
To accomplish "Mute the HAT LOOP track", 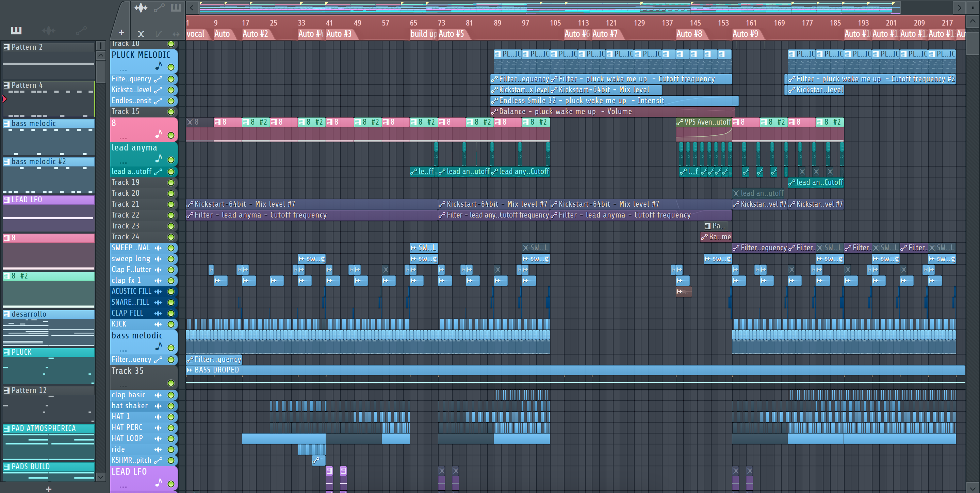I will coord(171,439).
